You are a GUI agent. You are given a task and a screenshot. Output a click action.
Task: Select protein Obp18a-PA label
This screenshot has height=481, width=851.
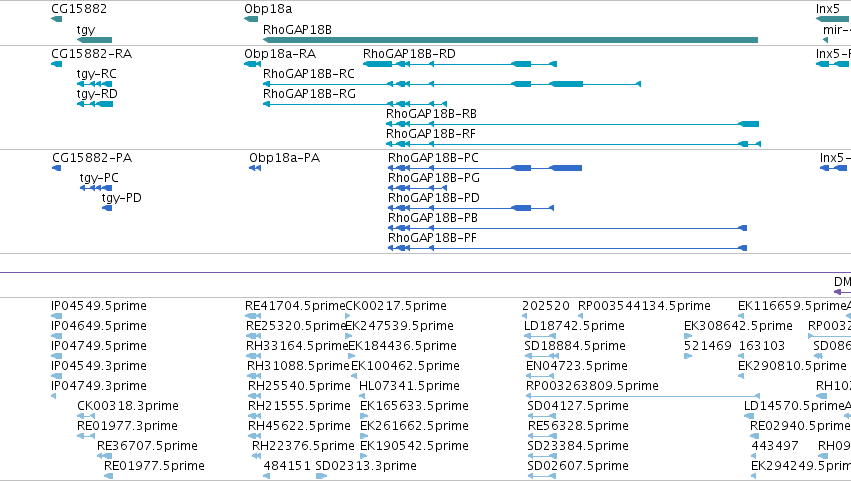(284, 158)
